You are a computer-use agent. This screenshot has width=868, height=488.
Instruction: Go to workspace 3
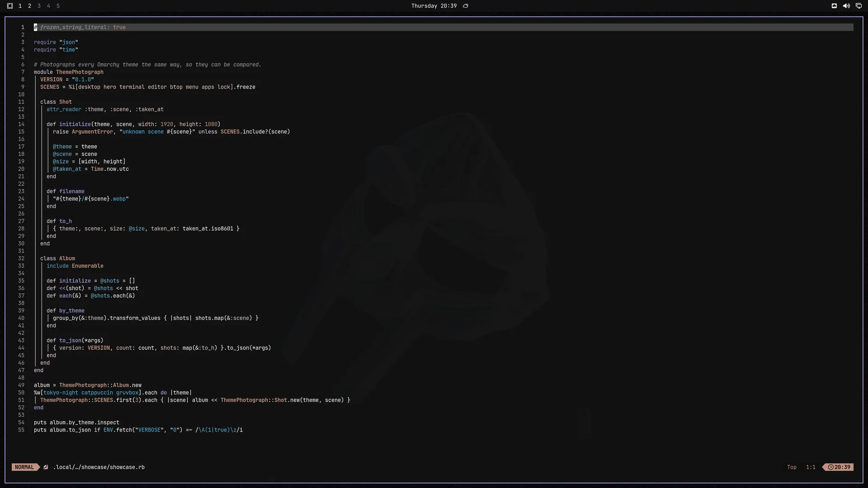39,6
